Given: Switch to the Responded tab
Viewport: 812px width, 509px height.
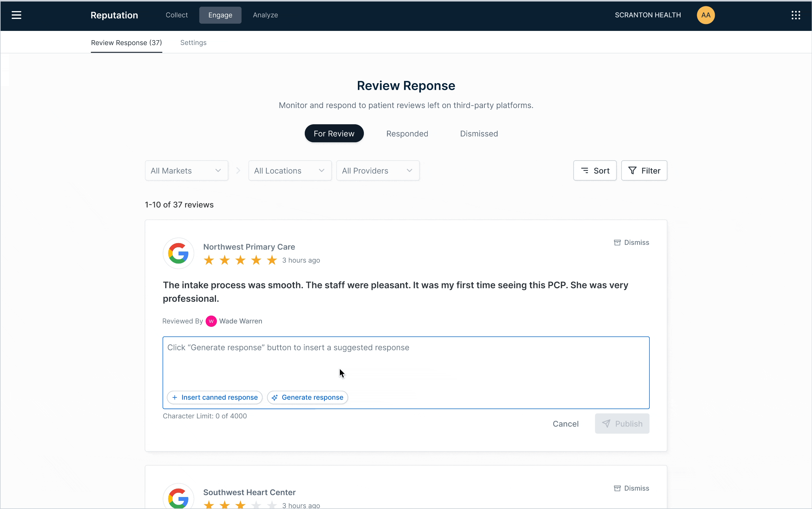Looking at the screenshot, I should pos(407,134).
